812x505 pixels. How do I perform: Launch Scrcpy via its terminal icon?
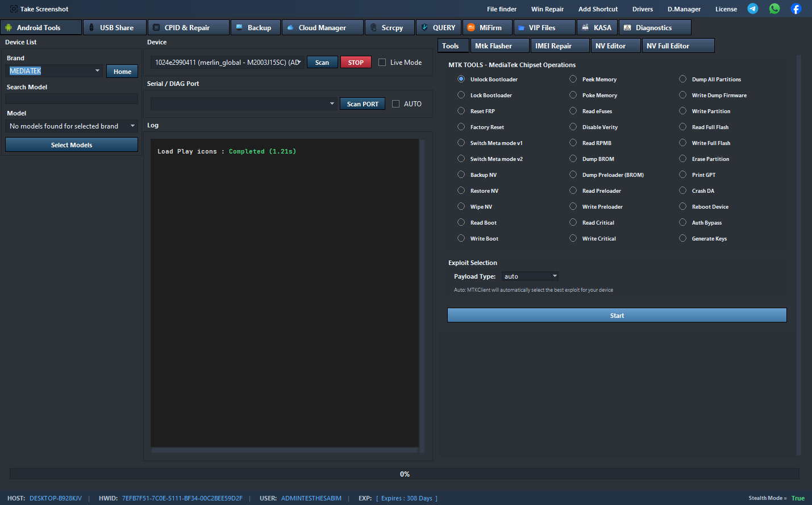(373, 27)
